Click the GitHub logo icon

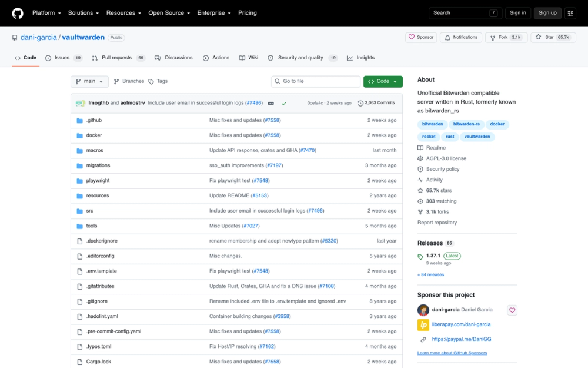point(17,13)
